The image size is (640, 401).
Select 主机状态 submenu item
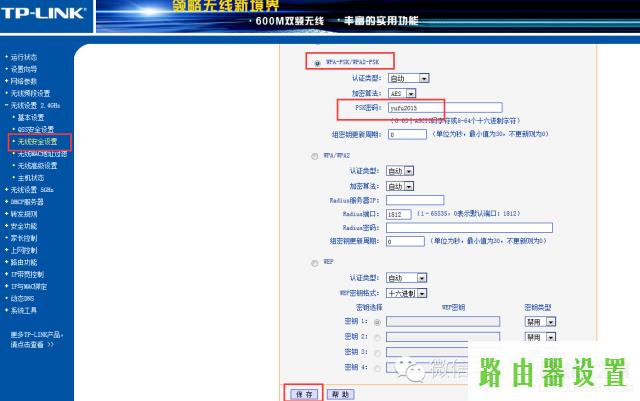tap(31, 178)
